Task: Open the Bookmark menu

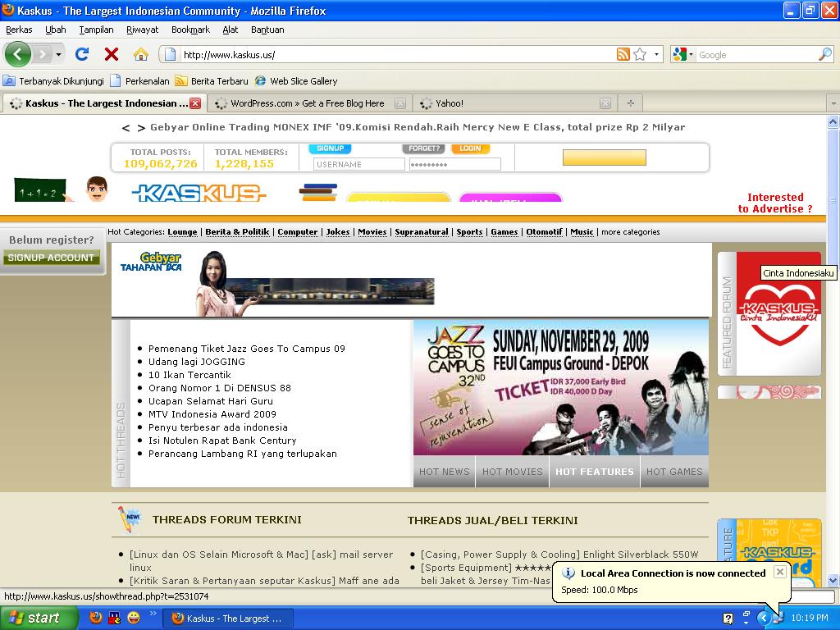Action: (x=190, y=30)
